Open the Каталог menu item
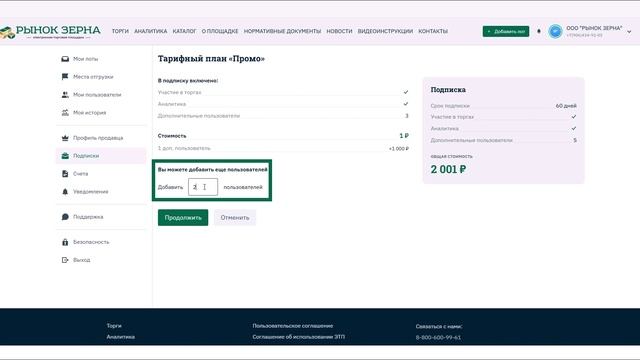Image resolution: width=640 pixels, height=360 pixels. click(x=184, y=31)
